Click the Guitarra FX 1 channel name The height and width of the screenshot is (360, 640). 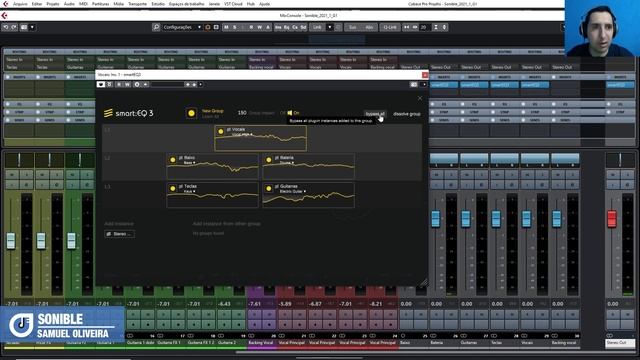pos(169,343)
